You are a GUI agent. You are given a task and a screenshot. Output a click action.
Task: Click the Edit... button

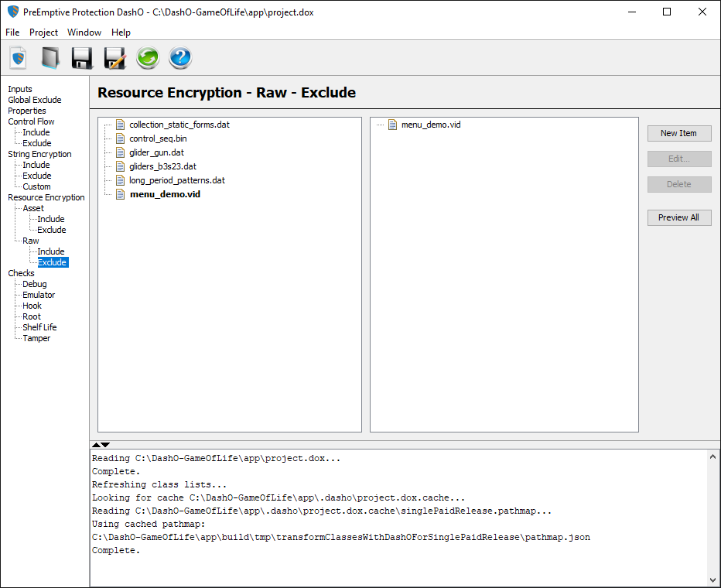point(679,159)
